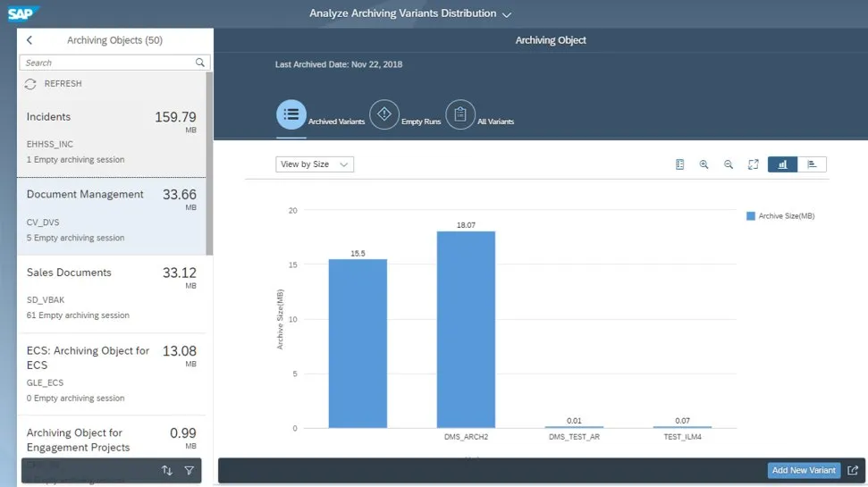
Task: Select the Archived Variants tab
Action: [291, 115]
